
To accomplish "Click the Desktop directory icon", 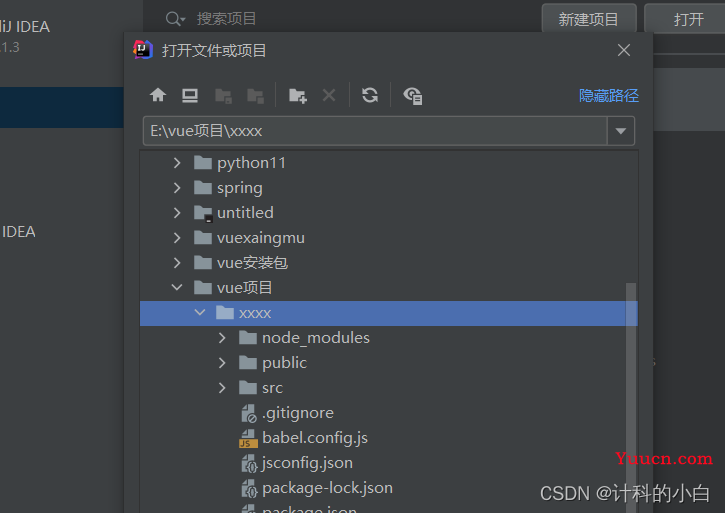I will tap(190, 95).
